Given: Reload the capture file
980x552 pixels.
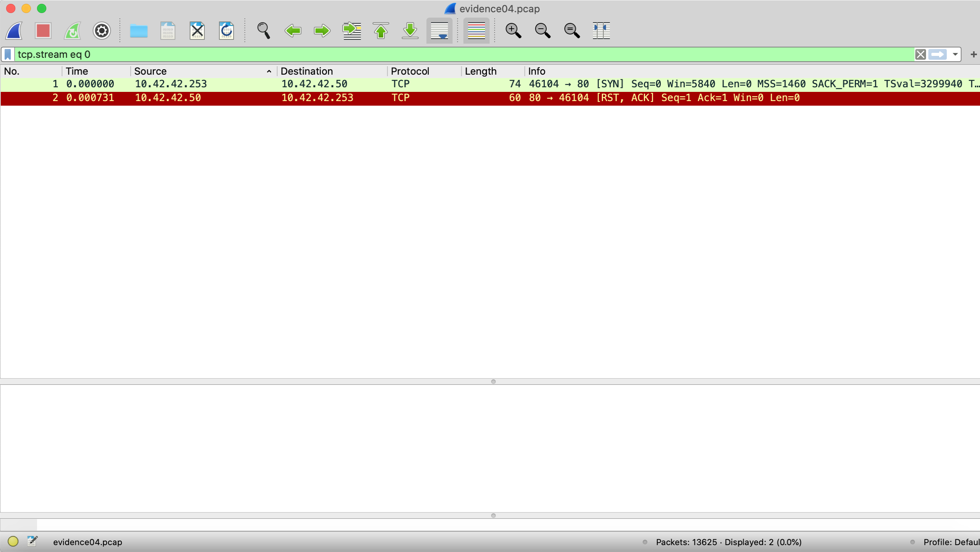Looking at the screenshot, I should point(226,31).
